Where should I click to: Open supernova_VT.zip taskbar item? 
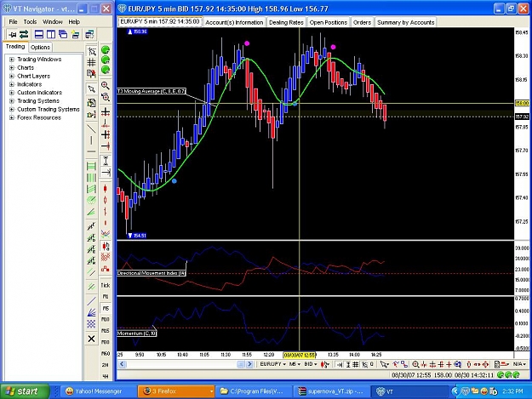pyautogui.click(x=330, y=391)
